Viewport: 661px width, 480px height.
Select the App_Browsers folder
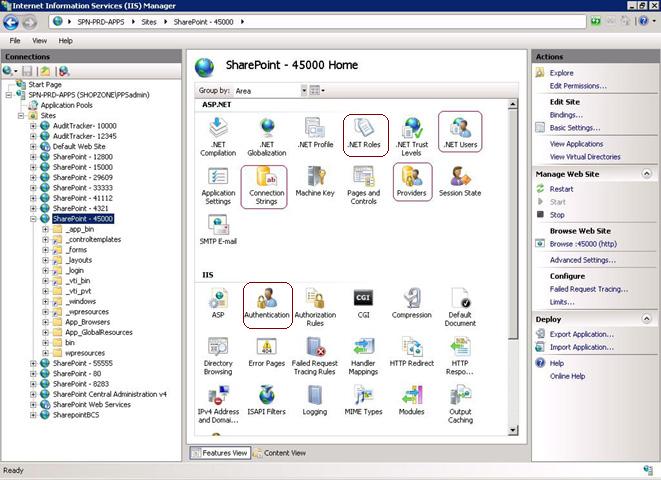tap(87, 322)
